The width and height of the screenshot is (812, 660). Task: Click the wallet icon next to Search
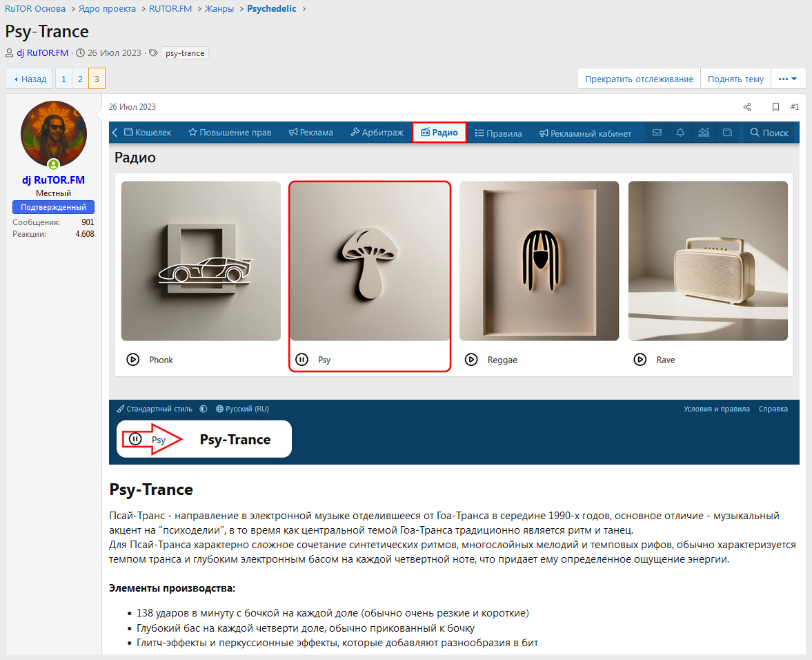pyautogui.click(x=727, y=133)
